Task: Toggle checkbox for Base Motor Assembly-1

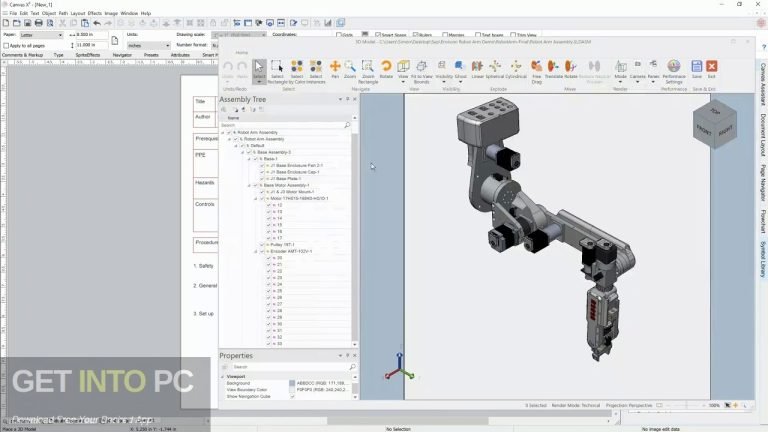Action: 256,185
